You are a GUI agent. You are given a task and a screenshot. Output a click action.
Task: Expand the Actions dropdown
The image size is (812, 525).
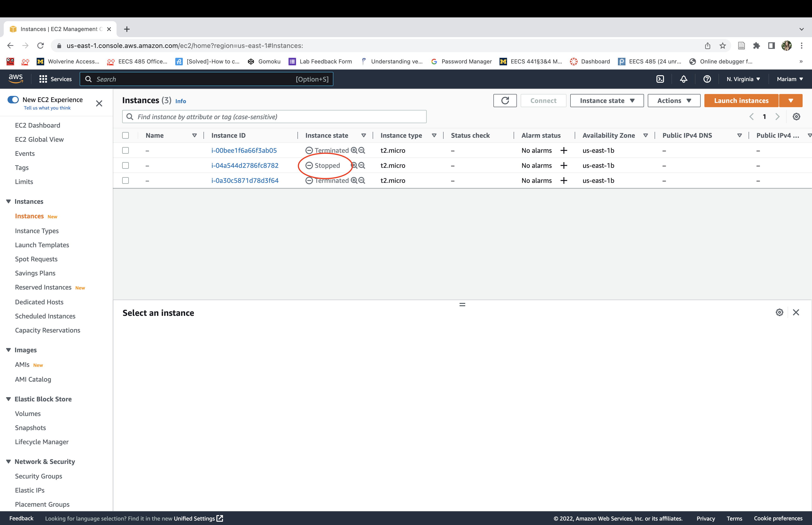coord(674,101)
